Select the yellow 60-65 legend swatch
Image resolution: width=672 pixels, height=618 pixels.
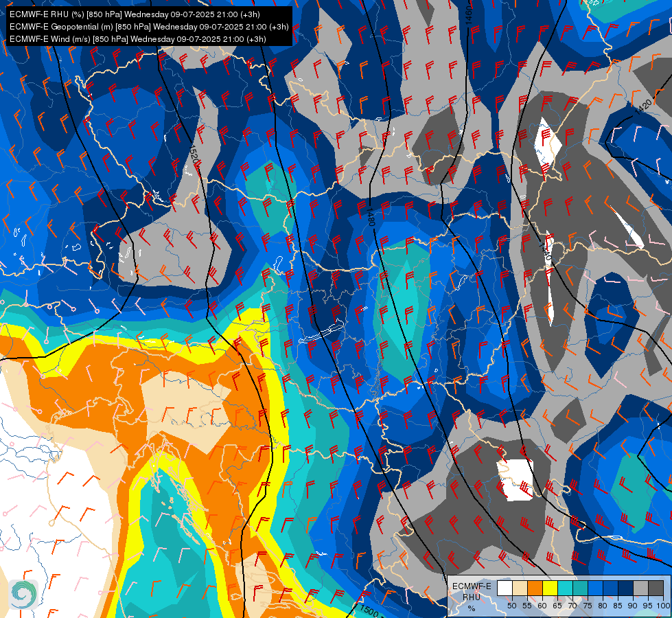[551, 588]
